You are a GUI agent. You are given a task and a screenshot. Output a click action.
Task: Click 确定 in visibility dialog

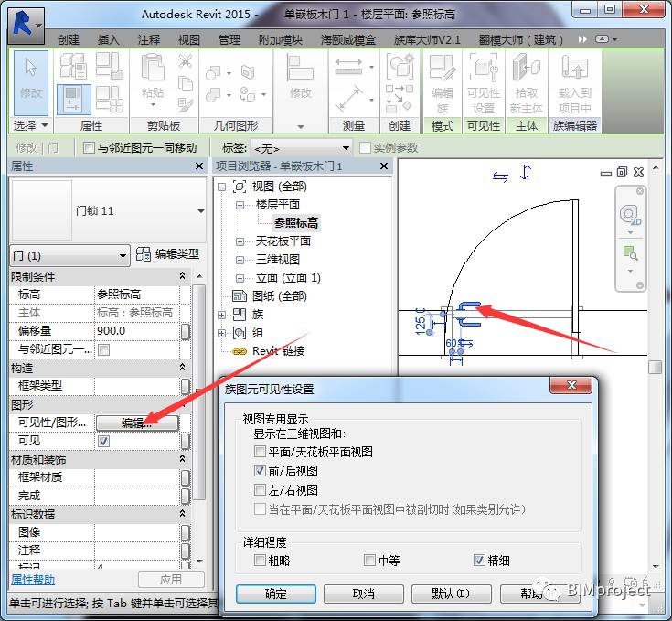coord(276,594)
